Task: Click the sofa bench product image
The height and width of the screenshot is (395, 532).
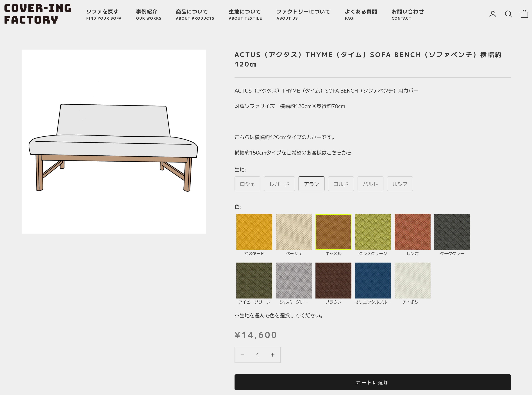Action: tap(113, 142)
